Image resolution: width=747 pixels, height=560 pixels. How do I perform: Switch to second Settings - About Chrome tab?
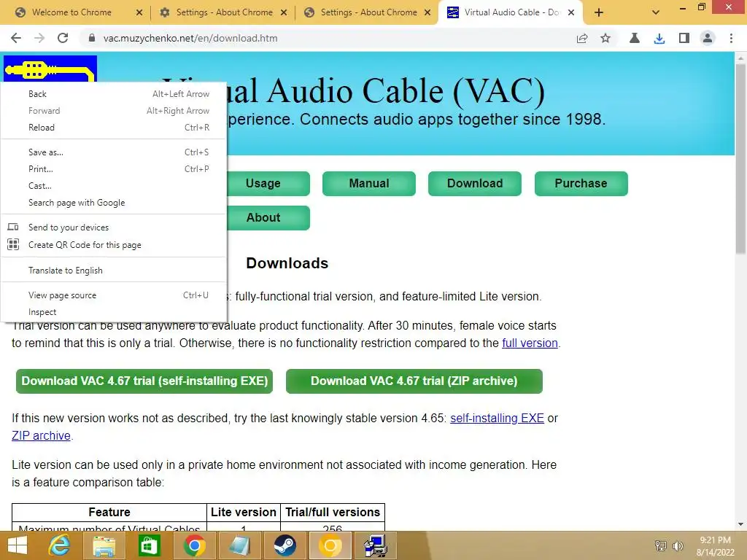click(x=368, y=12)
